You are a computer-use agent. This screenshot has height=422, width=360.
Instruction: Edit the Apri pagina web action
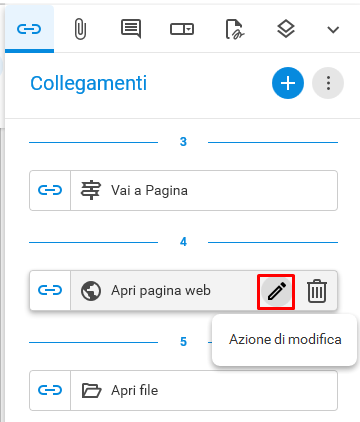pyautogui.click(x=276, y=291)
